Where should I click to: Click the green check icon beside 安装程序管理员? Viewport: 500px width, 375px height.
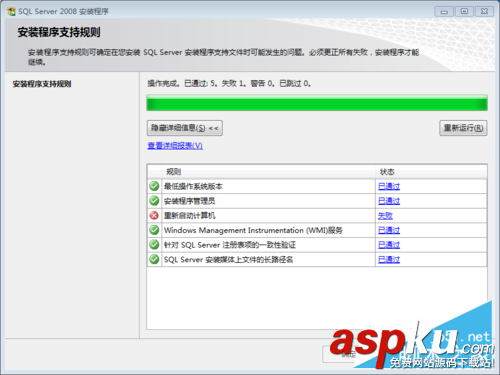tap(154, 201)
